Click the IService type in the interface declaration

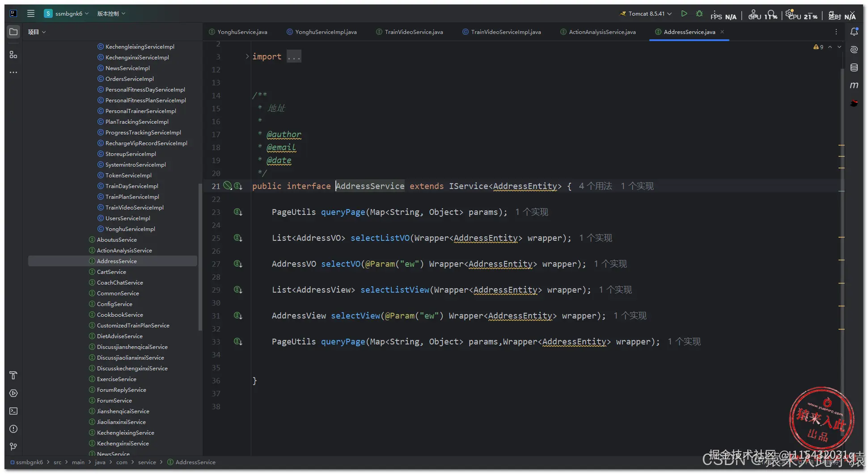[x=469, y=186]
